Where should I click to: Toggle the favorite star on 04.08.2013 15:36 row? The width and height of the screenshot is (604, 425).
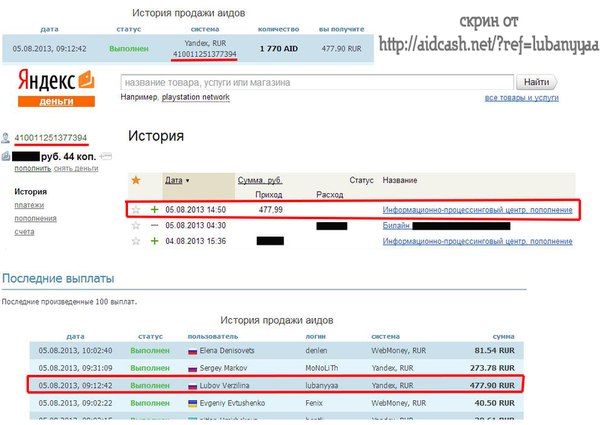[x=136, y=241]
